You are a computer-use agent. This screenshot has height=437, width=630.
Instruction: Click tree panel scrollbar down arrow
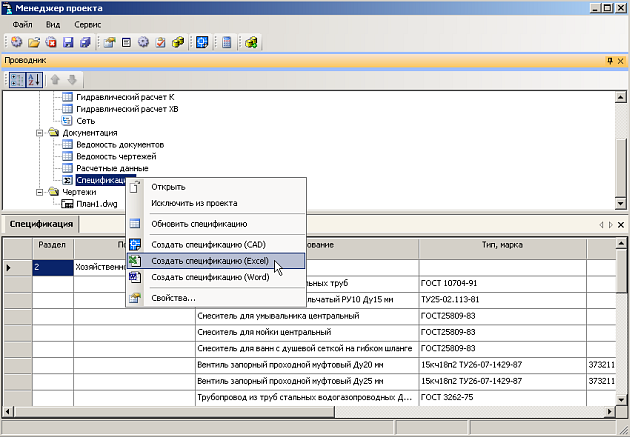[x=621, y=204]
